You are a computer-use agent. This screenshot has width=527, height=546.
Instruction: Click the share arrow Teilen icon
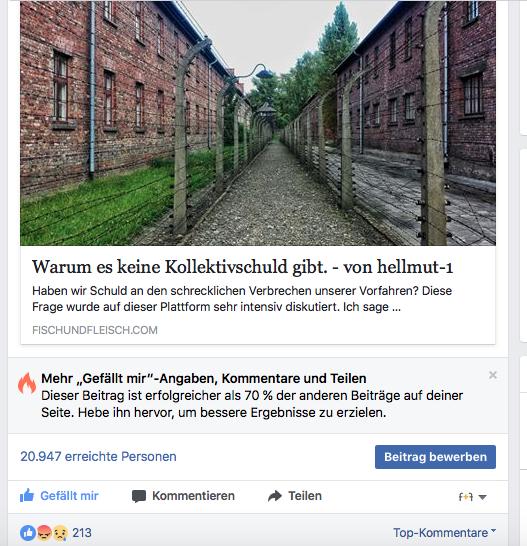(x=275, y=496)
